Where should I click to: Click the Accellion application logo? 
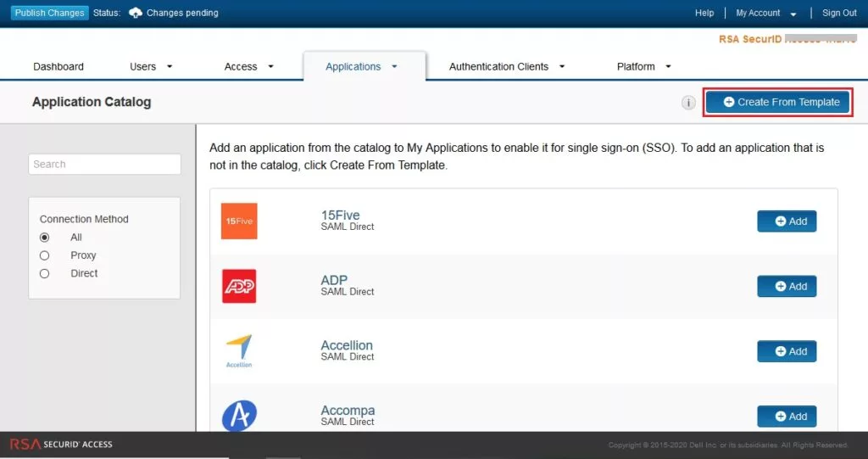click(239, 351)
